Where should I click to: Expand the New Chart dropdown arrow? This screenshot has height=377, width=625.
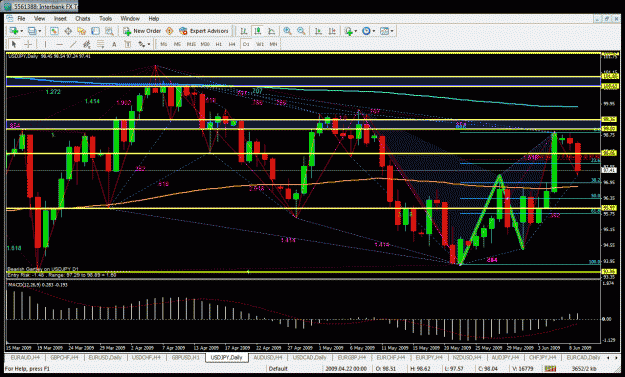[21, 31]
